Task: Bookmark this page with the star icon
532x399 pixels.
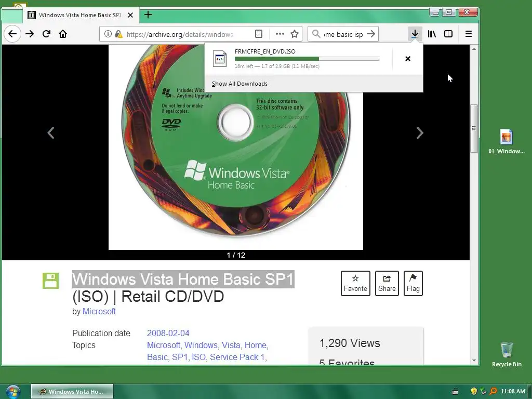Action: 295,34
